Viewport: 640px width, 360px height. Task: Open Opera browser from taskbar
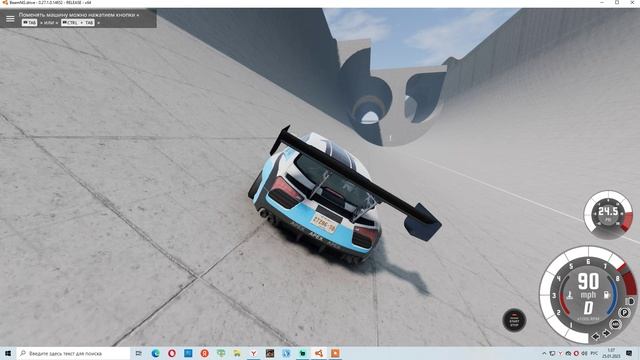[172, 353]
